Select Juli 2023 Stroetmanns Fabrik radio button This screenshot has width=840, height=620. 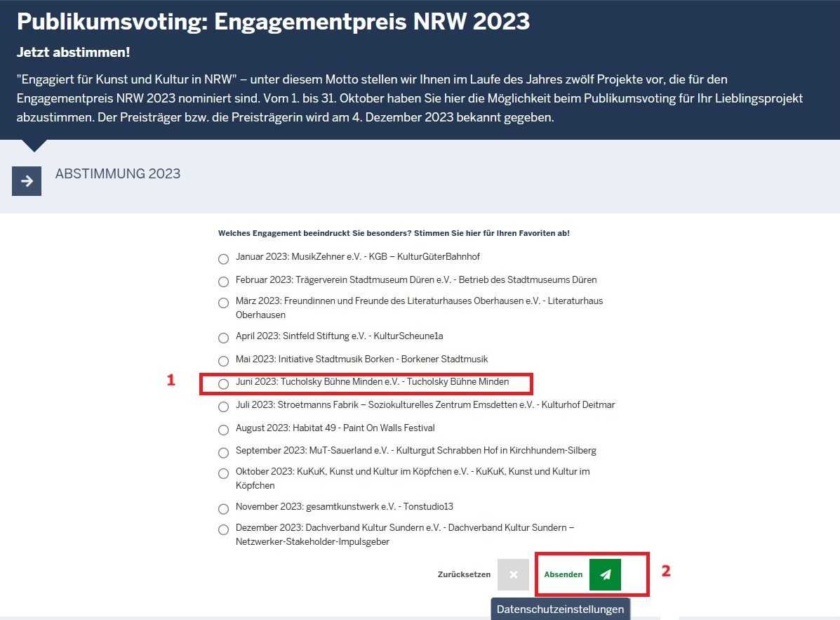point(223,407)
